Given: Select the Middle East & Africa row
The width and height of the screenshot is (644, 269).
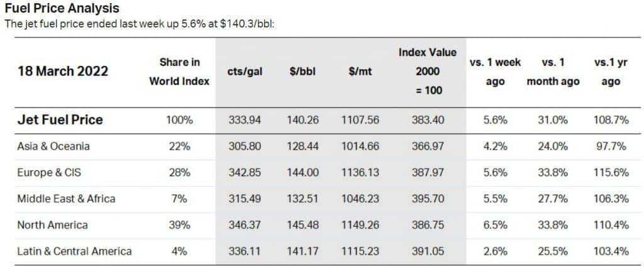Looking at the screenshot, I should pos(323,199).
